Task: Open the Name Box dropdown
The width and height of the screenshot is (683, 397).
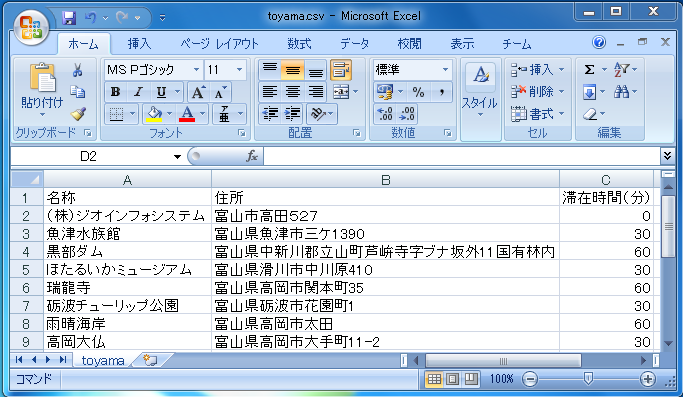Action: [x=177, y=156]
